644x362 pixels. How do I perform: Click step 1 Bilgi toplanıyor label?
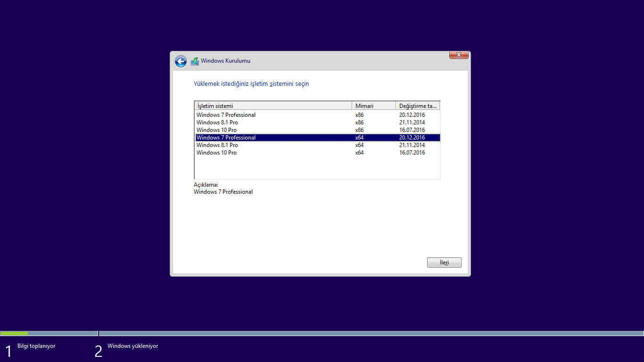[36, 346]
